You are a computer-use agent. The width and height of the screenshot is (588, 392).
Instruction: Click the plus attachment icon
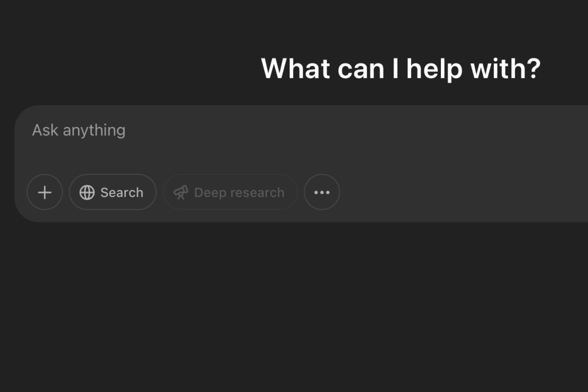click(x=45, y=193)
